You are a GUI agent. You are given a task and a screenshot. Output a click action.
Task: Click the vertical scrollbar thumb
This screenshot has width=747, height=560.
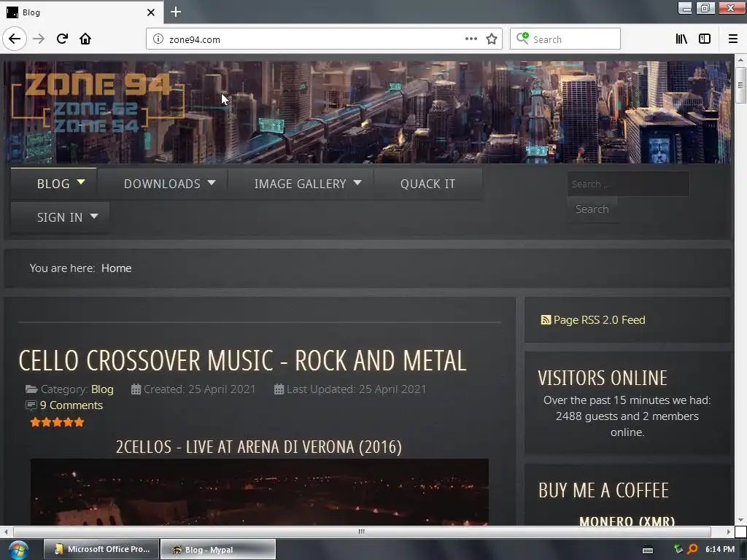740,85
